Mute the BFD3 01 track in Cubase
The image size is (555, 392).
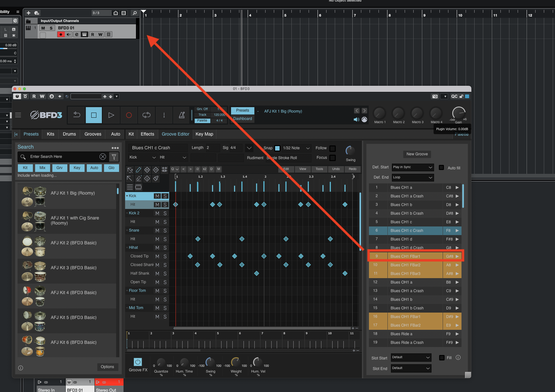pos(43,28)
